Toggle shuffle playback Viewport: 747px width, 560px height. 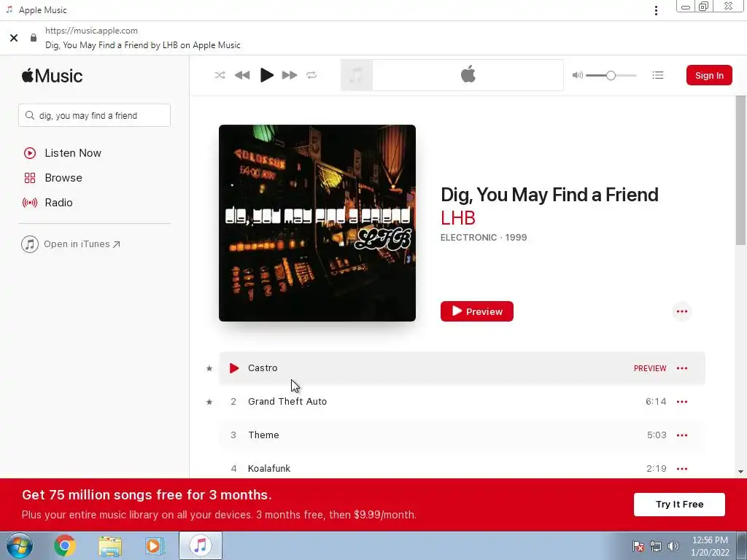click(220, 75)
